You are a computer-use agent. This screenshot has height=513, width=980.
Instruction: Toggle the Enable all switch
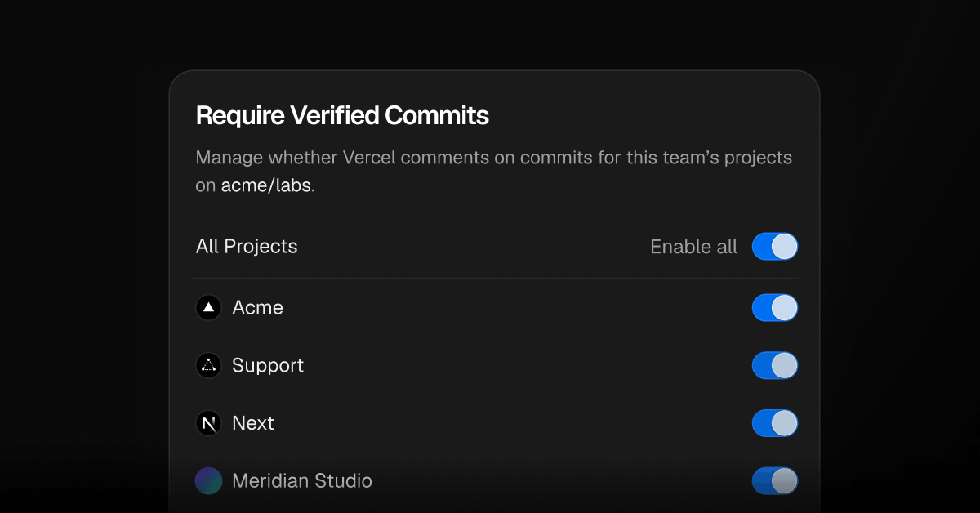point(775,247)
